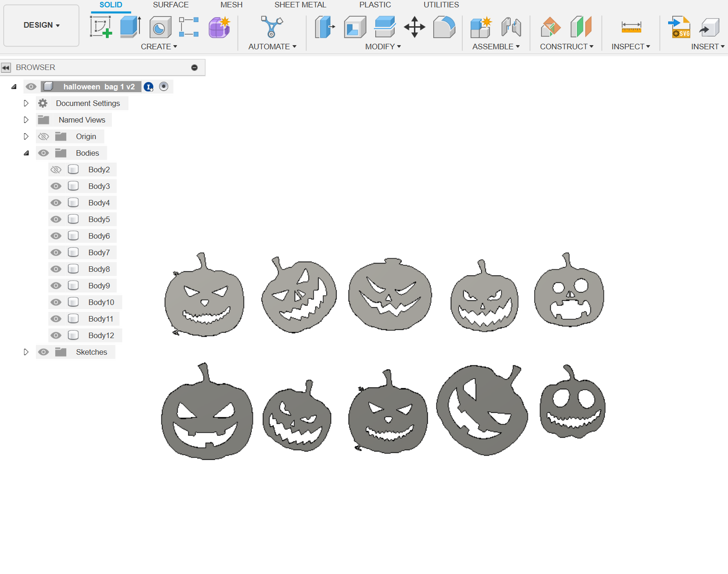The image size is (728, 574).
Task: Expand the Document Settings node
Action: (26, 103)
